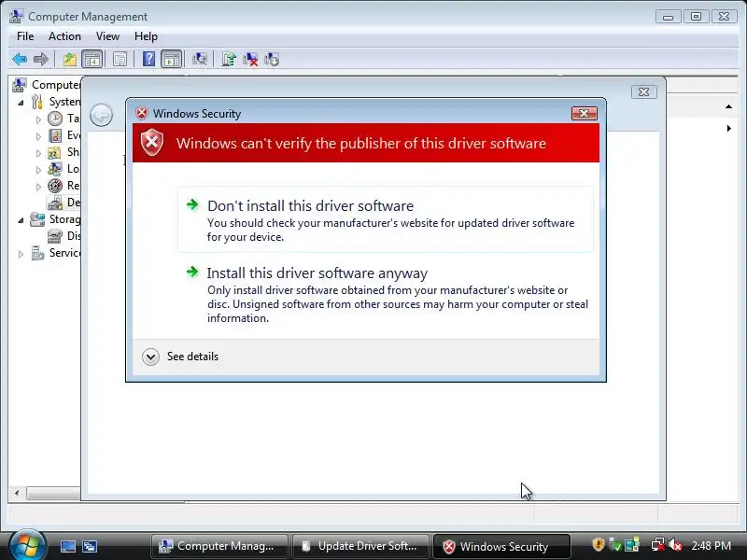Click the Scan for hardware changes icon

[200, 60]
